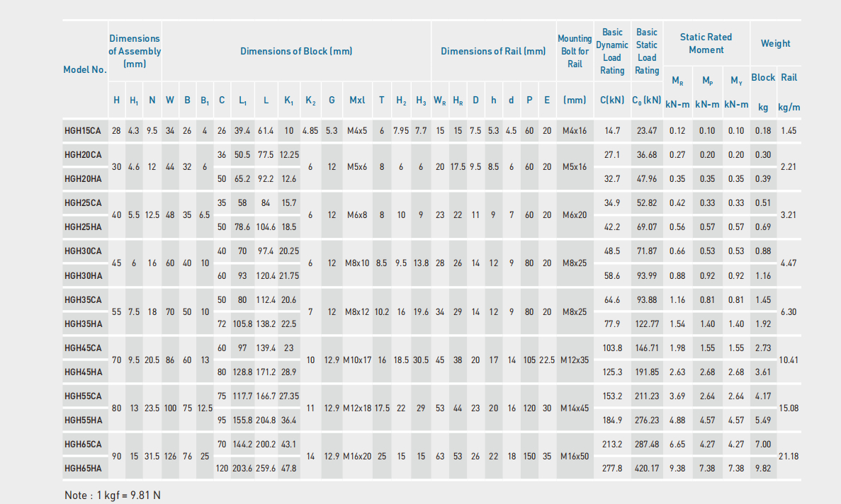Click dynamic load value '277.8'
The width and height of the screenshot is (841, 504).
(x=612, y=469)
